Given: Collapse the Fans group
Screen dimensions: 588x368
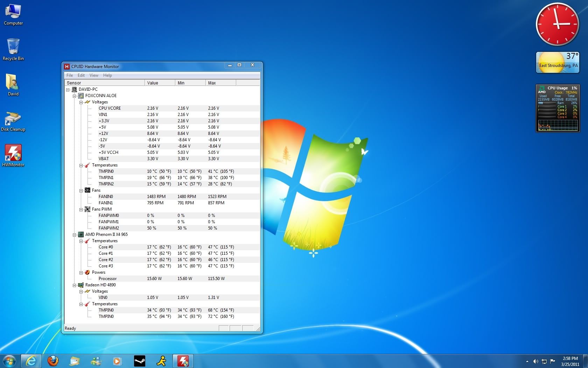Looking at the screenshot, I should [x=81, y=191].
